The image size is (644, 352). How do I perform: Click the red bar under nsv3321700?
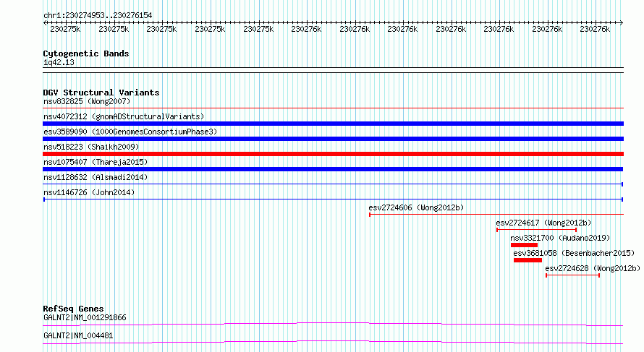tap(524, 245)
